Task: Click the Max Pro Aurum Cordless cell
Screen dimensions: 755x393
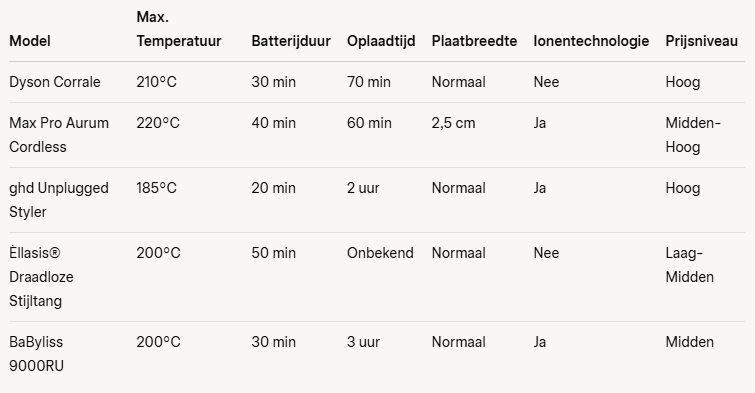Action: point(59,135)
